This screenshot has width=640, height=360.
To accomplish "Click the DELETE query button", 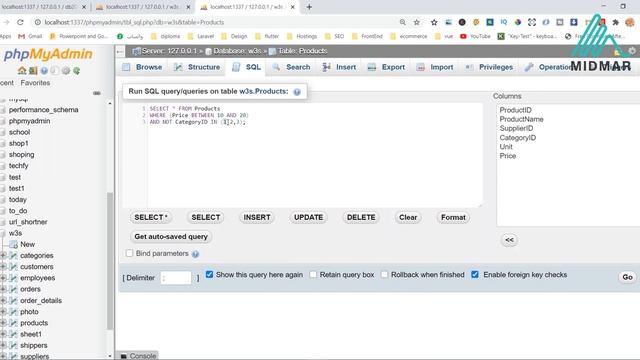I will point(361,218).
